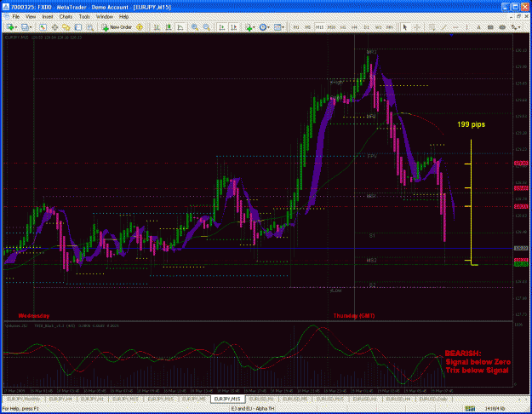Select the arrow Cursor tool

pos(405,27)
